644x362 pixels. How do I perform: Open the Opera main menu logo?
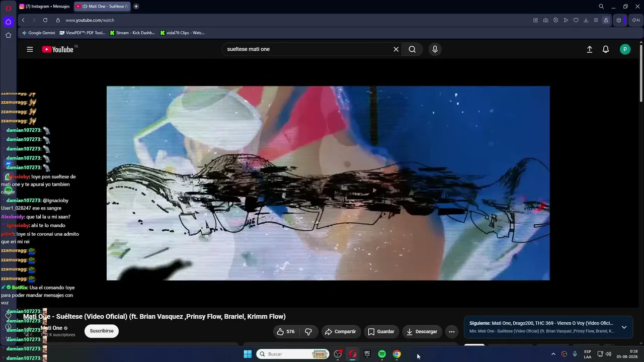tap(8, 8)
